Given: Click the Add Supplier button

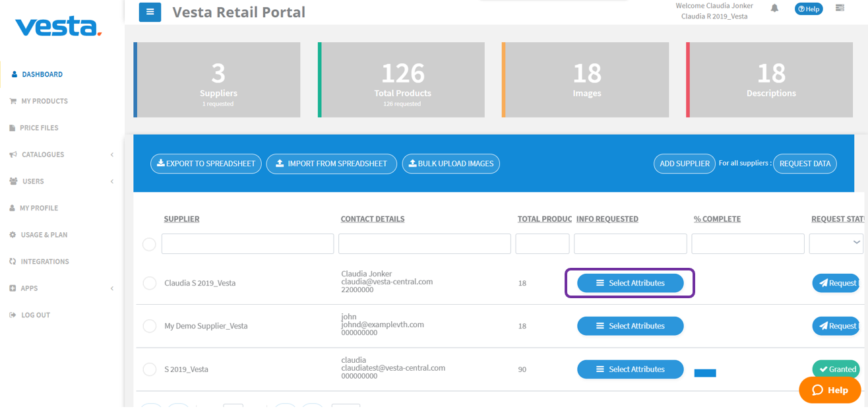Looking at the screenshot, I should click(x=685, y=164).
